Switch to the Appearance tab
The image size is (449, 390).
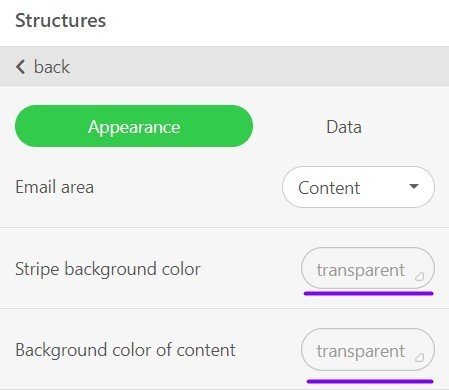[x=134, y=126]
